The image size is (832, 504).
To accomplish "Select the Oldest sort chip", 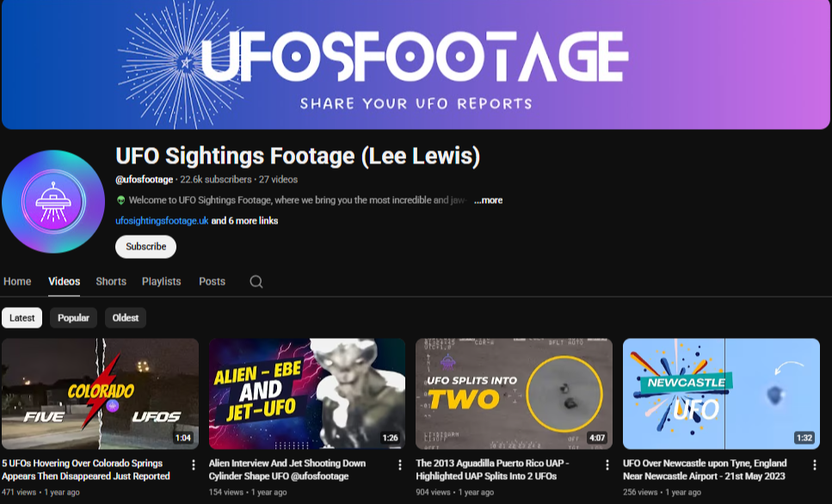I will (126, 317).
